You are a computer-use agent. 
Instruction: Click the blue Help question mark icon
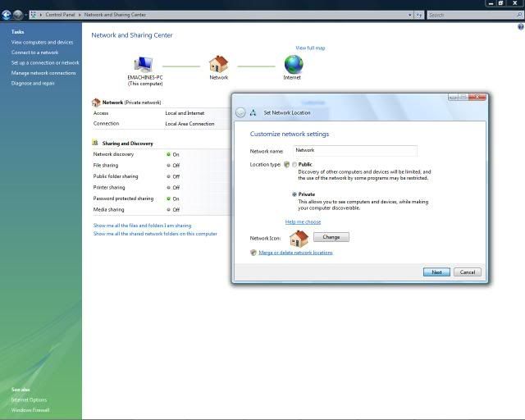click(520, 27)
